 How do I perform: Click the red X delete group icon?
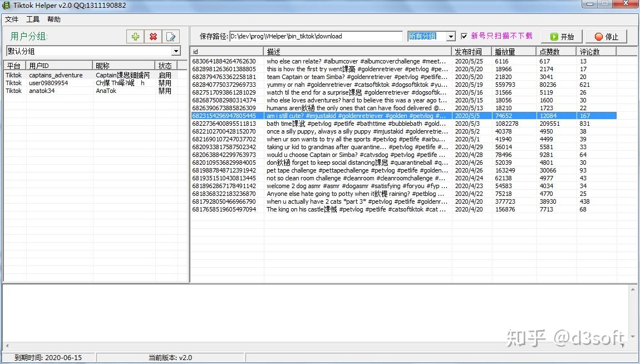point(153,36)
